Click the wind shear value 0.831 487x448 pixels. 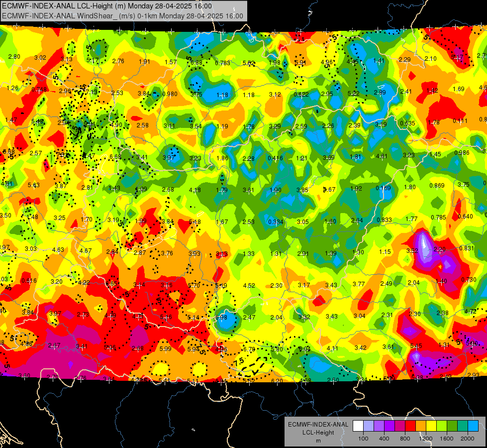(x=467, y=248)
